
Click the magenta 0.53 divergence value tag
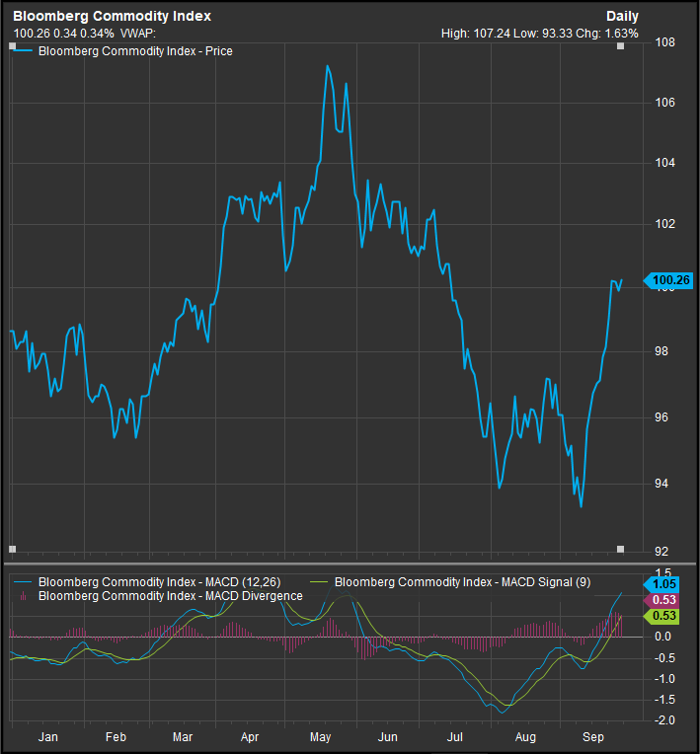(661, 600)
